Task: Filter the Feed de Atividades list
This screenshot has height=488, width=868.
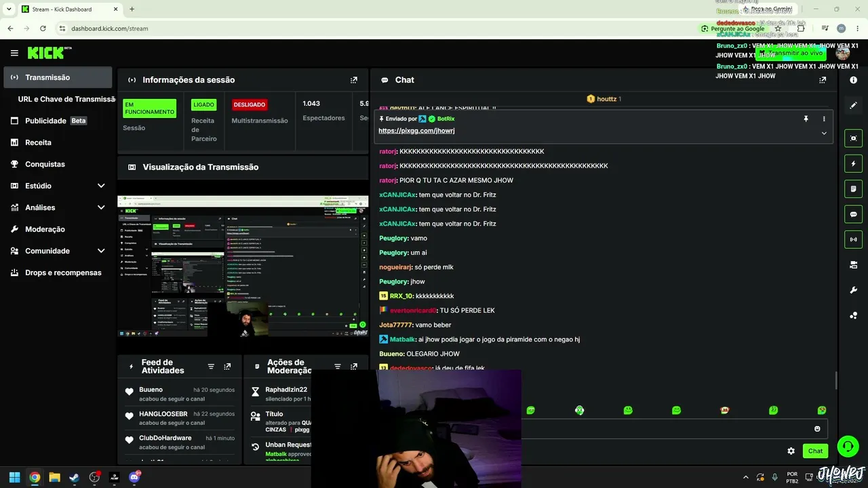Action: [211, 367]
